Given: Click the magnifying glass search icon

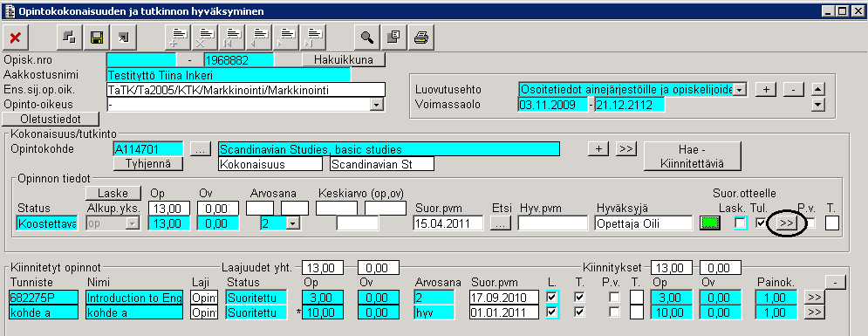Looking at the screenshot, I should [x=366, y=37].
